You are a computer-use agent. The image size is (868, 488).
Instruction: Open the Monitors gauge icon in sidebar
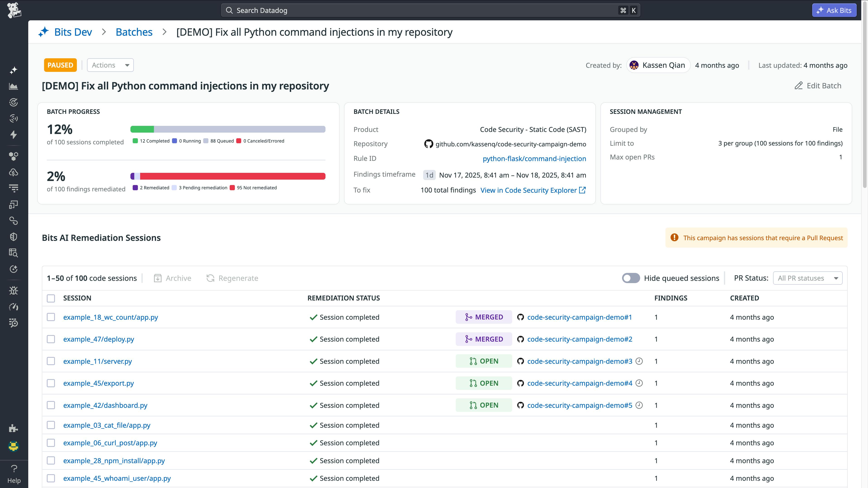tap(14, 102)
